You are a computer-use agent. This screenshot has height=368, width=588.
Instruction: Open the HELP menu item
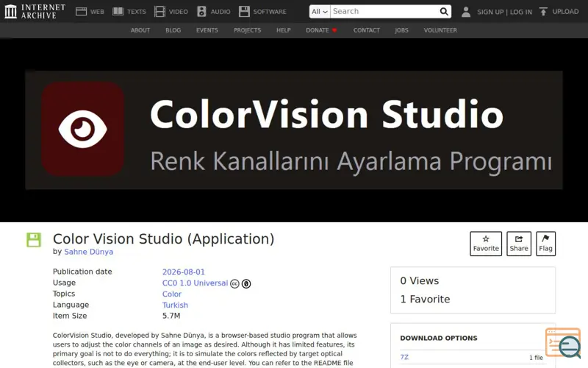(284, 30)
